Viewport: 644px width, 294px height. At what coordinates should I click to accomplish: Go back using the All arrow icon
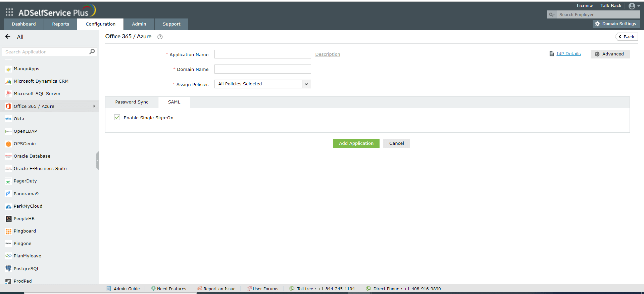coord(8,37)
